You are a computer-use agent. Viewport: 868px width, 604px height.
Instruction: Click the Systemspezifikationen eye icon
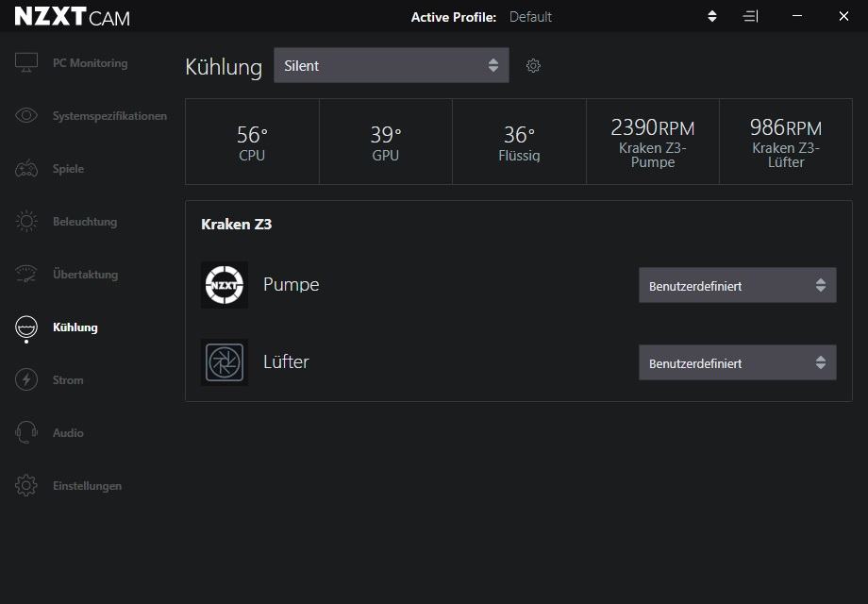26,115
